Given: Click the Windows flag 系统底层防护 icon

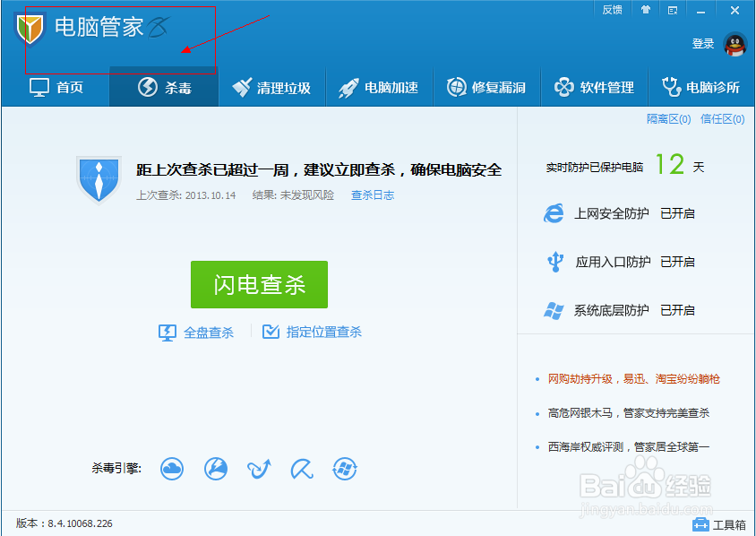Looking at the screenshot, I should coord(554,310).
